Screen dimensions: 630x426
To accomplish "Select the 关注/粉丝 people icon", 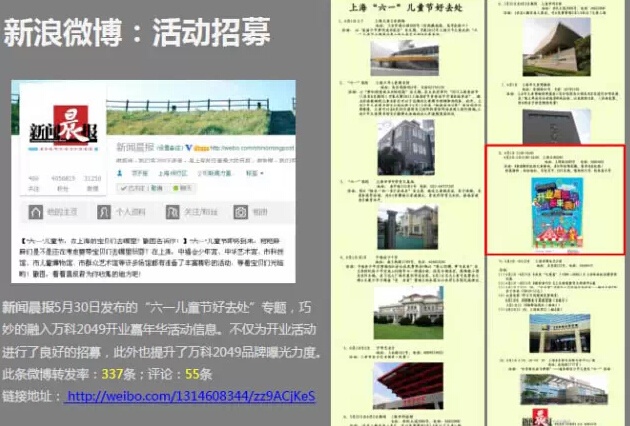I will [170, 212].
